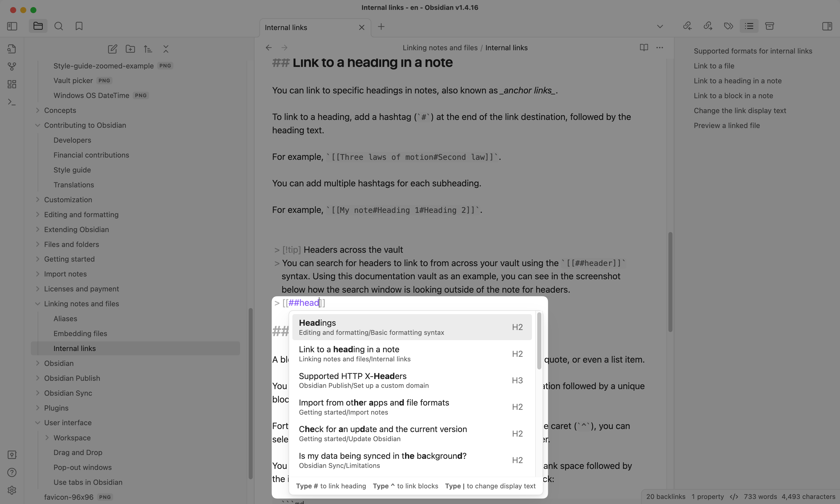This screenshot has height=504, width=840.
Task: Jump to Change the link display text
Action: 740,111
